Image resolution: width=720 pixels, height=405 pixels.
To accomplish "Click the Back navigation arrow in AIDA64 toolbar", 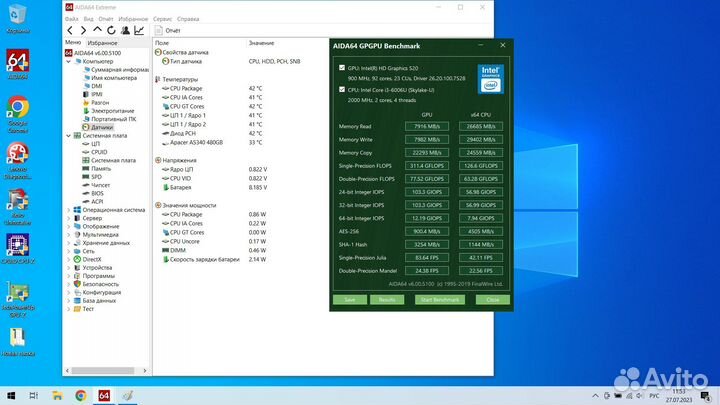I will [71, 31].
